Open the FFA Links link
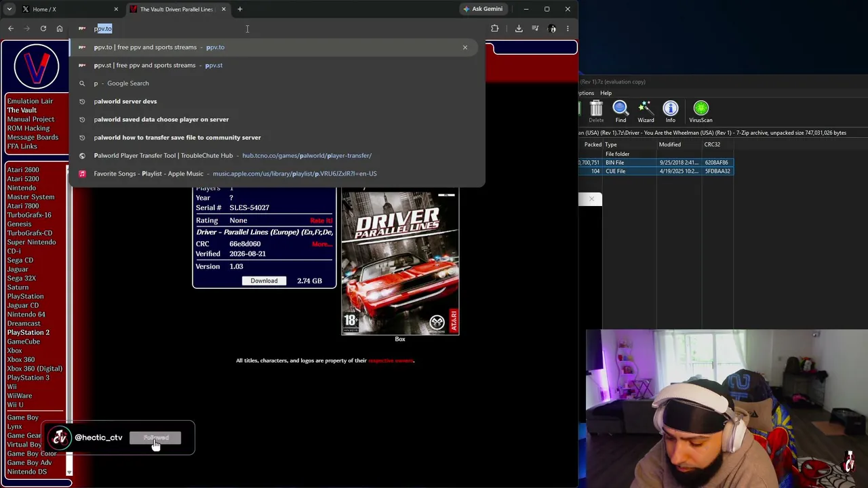This screenshot has height=488, width=868. tap(22, 146)
